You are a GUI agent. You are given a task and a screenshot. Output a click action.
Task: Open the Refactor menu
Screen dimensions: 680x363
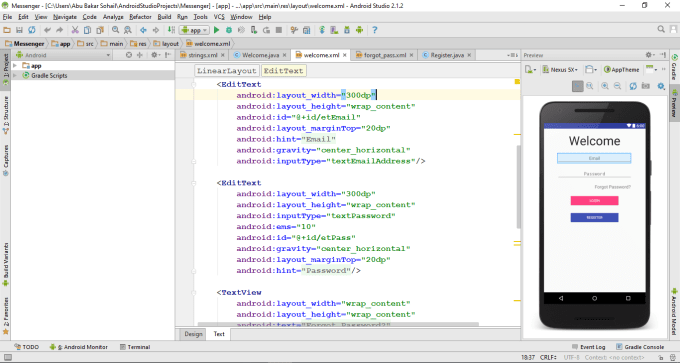140,17
